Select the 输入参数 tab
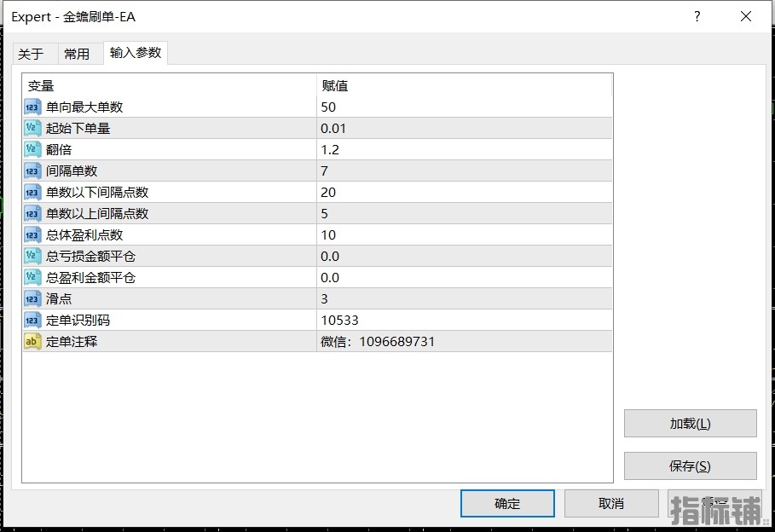 (x=136, y=52)
